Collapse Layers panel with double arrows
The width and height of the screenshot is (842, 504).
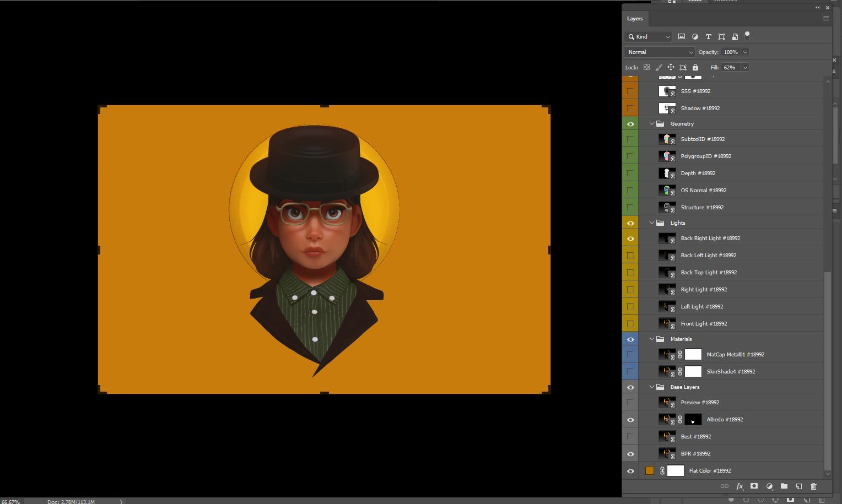pos(817,8)
